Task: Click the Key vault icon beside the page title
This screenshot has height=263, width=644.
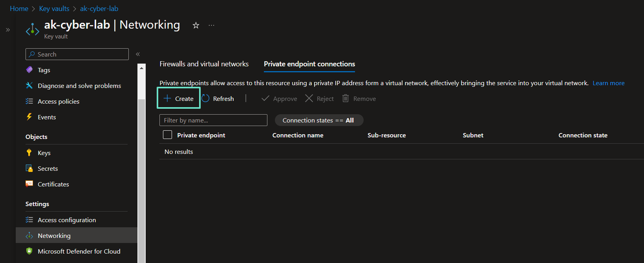Action: click(x=32, y=29)
